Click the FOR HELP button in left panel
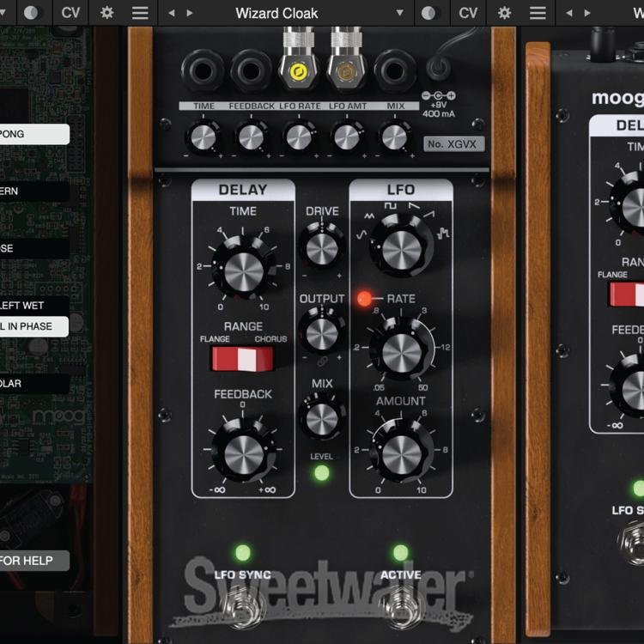 (x=34, y=561)
